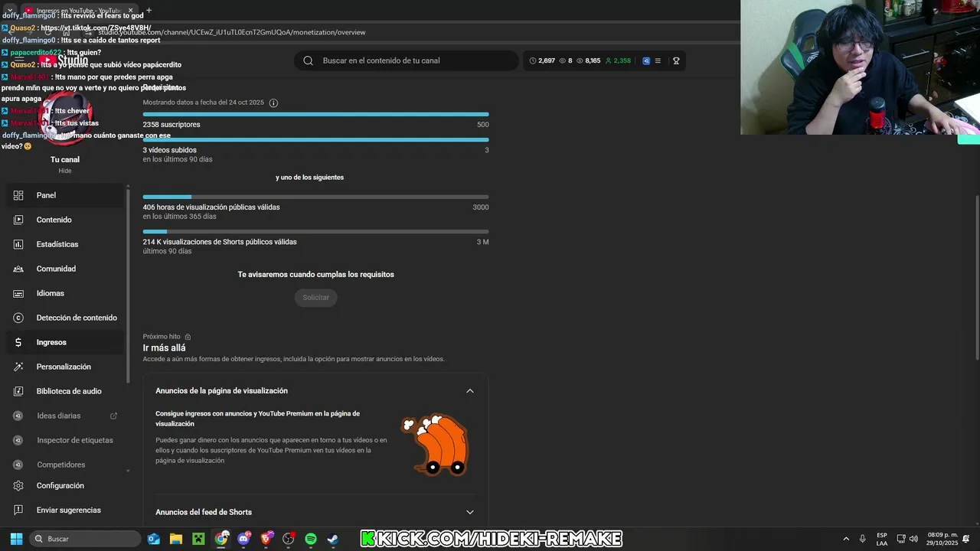Screen dimensions: 980x551
Task: Expand the Anuncios del feed de Shorts section
Action: point(470,512)
